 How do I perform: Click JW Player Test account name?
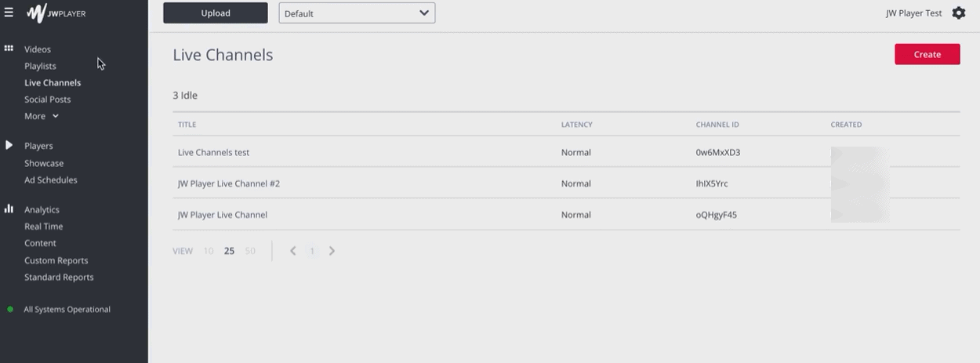coord(914,13)
